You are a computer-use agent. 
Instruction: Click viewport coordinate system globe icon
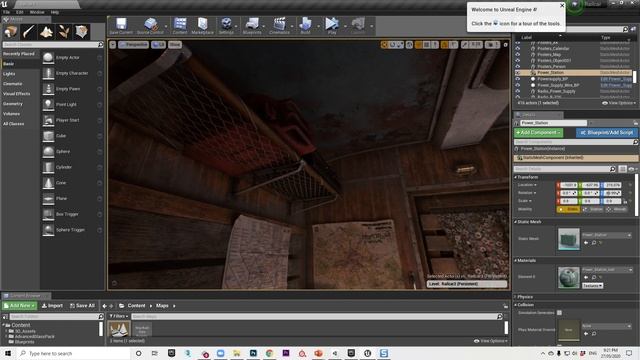[409, 44]
